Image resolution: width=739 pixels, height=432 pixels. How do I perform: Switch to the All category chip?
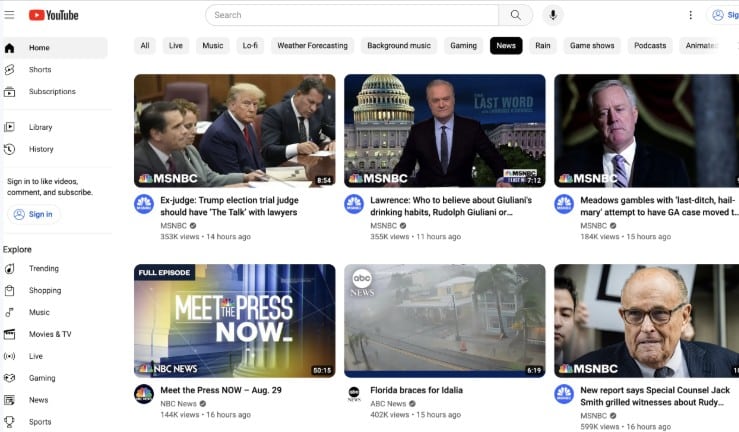145,46
